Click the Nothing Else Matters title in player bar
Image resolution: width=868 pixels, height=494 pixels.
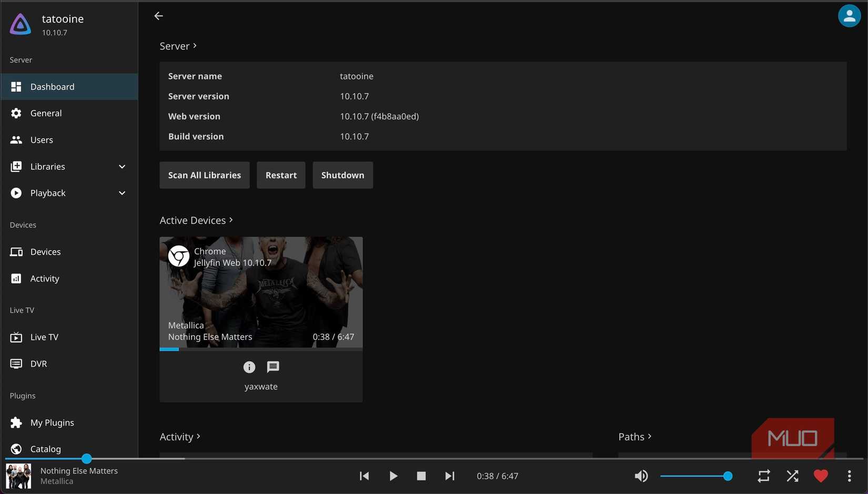coord(79,471)
